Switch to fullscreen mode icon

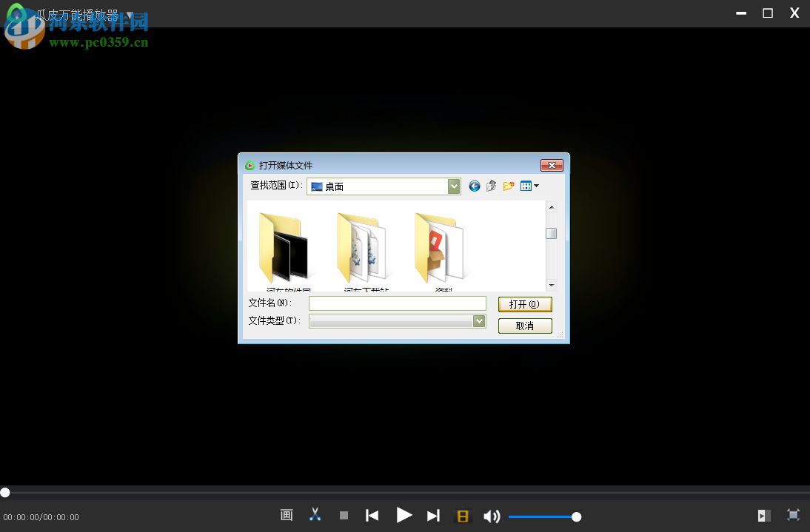793,514
